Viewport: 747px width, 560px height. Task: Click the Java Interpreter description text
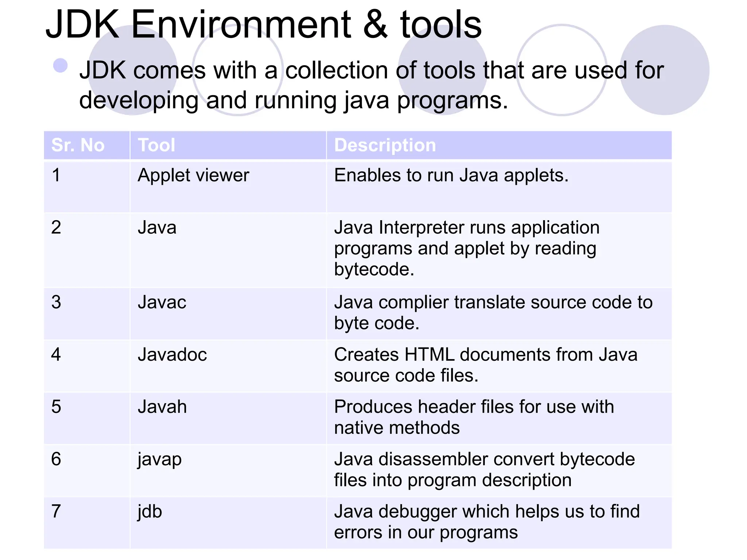466,248
